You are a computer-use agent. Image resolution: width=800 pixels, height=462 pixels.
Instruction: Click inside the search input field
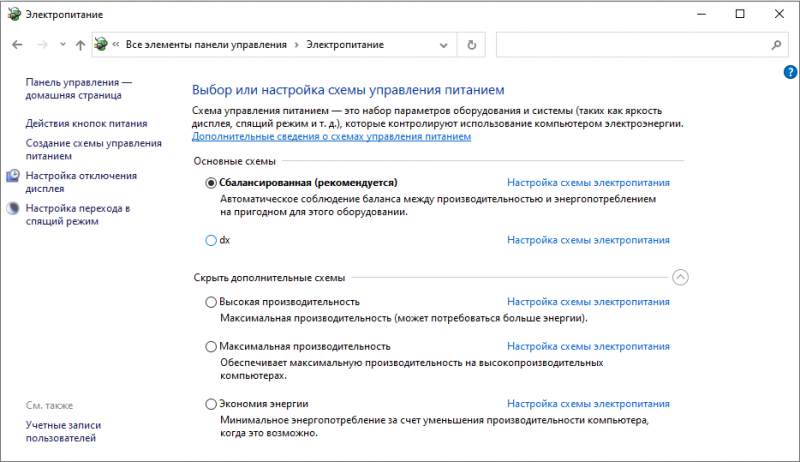(633, 45)
